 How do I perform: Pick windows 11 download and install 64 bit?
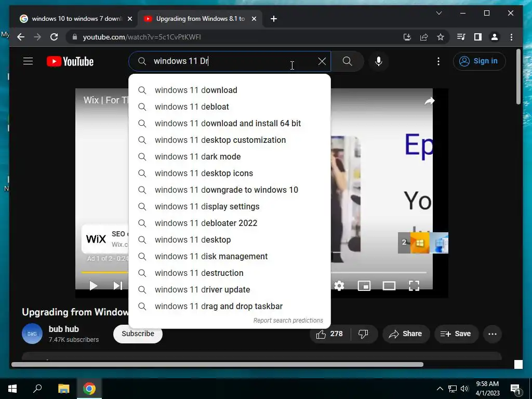click(230, 124)
